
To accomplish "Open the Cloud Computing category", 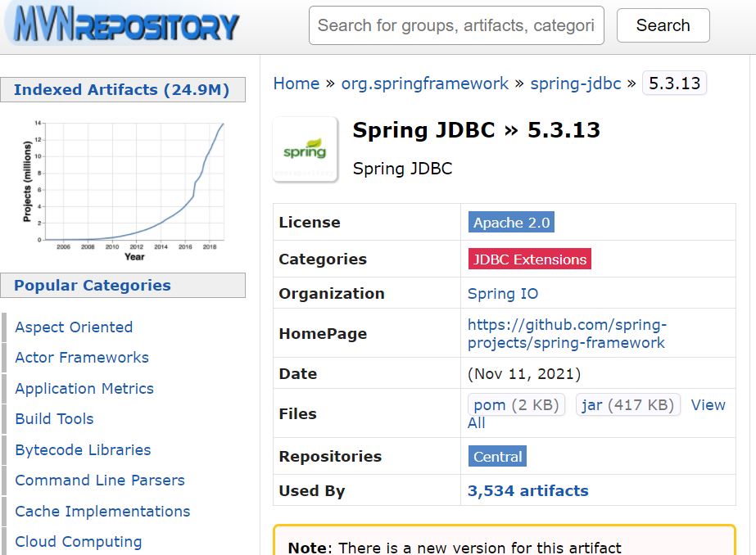I will (79, 542).
